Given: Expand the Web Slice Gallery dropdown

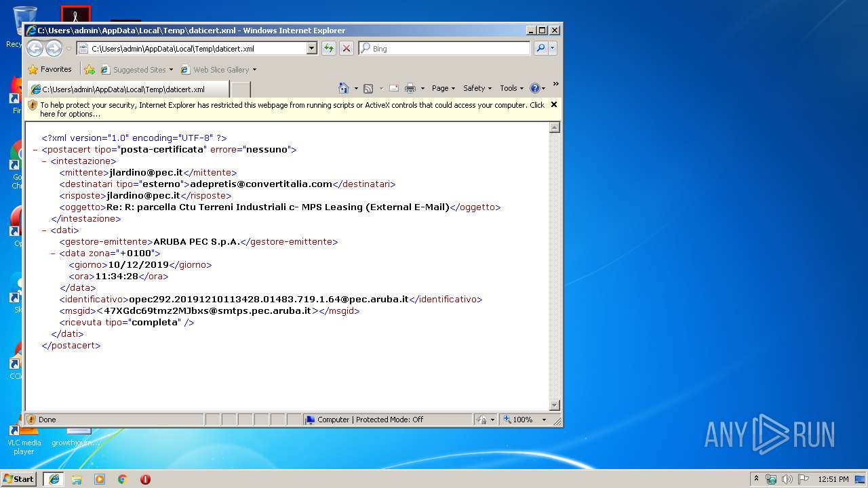Looking at the screenshot, I should click(254, 70).
